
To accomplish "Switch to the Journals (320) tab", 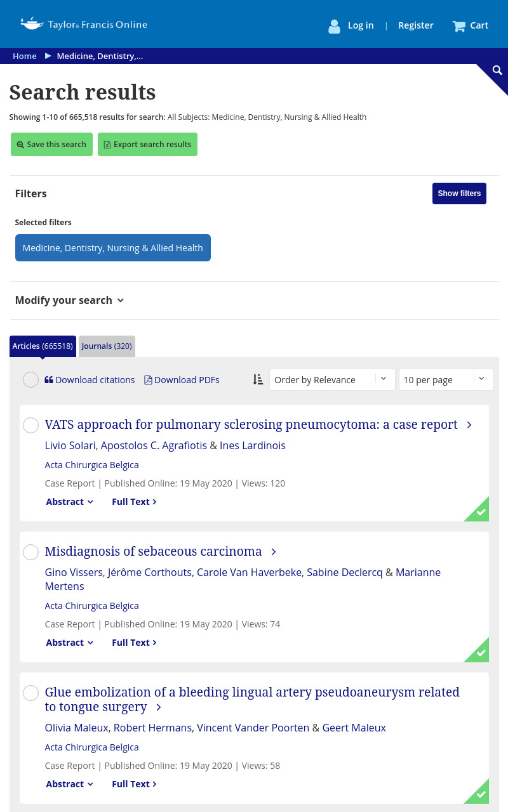I will (x=107, y=346).
